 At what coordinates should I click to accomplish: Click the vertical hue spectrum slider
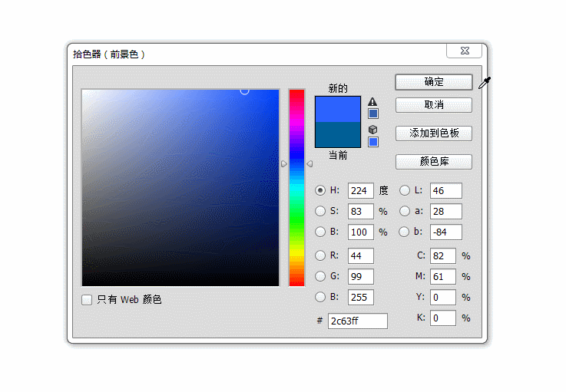(296, 187)
